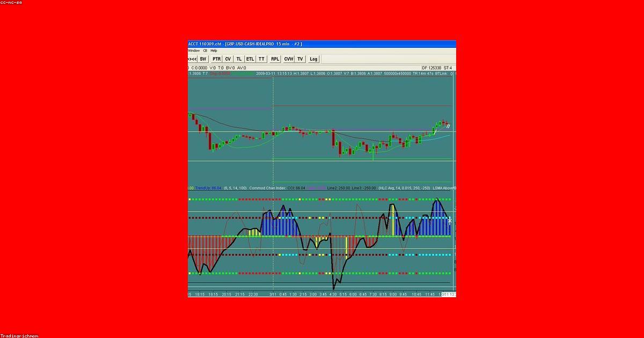The height and width of the screenshot is (338, 644).
Task: Activate the TL trendline tool
Action: click(x=239, y=59)
